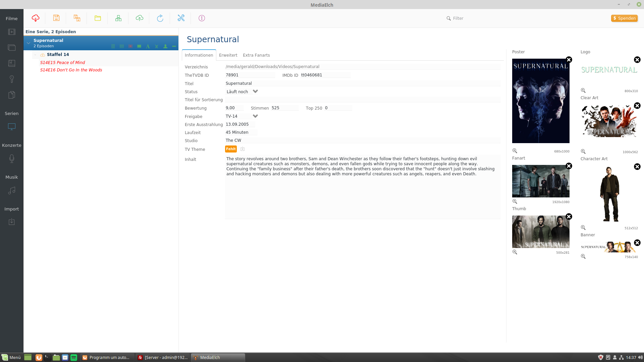Viewport: 644px width, 362px height.
Task: Zoom the Poster image magnifier icon
Action: tap(515, 151)
